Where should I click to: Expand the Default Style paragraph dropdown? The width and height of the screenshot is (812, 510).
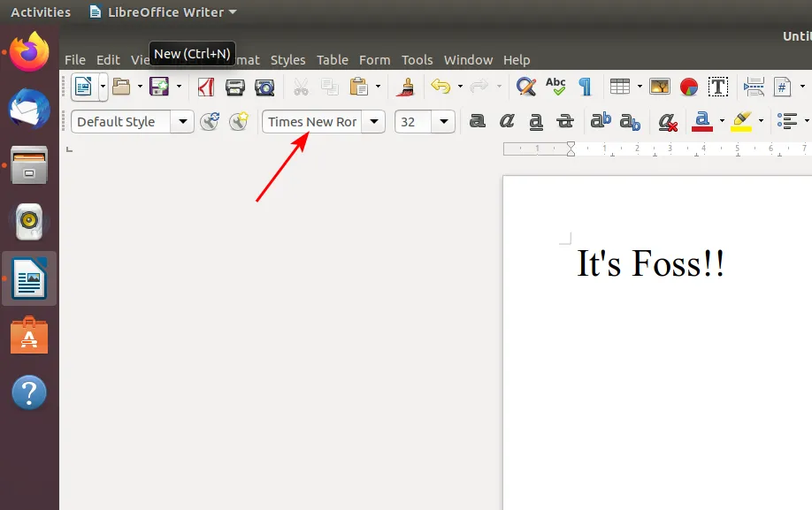pos(183,121)
